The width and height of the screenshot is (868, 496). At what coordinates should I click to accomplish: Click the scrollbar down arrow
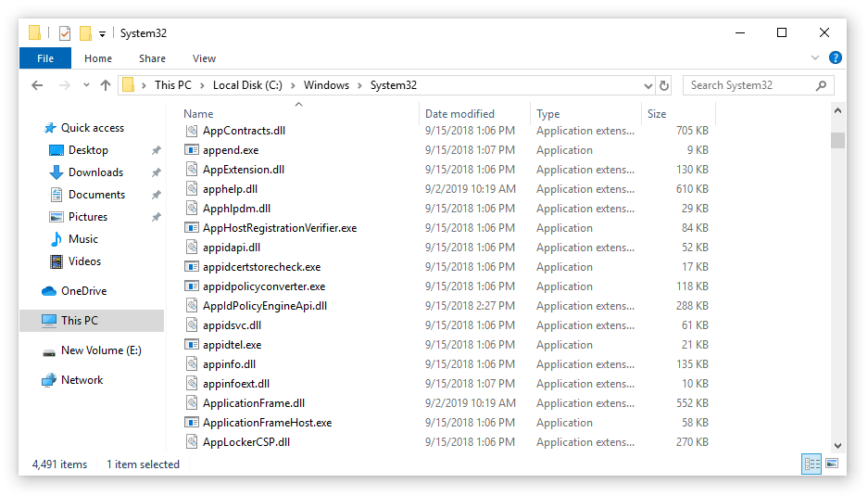(x=837, y=446)
